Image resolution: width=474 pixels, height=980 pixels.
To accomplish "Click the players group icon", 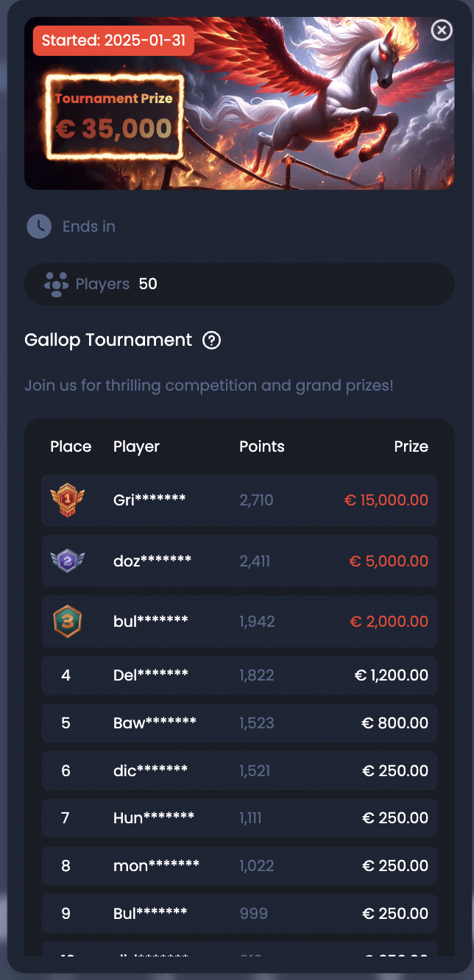I will pos(56,284).
